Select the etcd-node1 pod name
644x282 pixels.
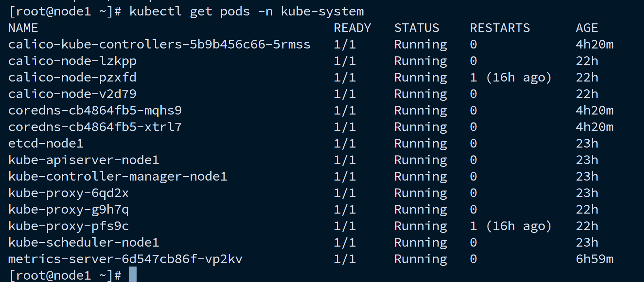tap(46, 144)
